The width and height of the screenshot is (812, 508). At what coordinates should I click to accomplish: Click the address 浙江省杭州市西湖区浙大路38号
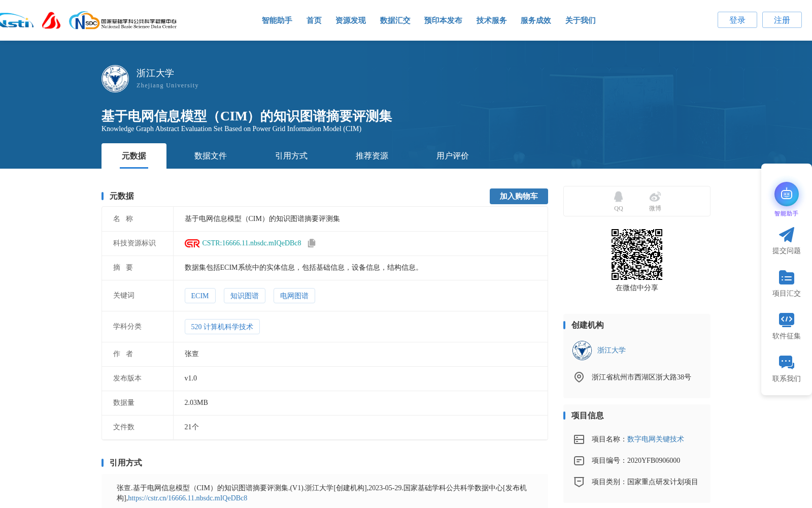(641, 377)
